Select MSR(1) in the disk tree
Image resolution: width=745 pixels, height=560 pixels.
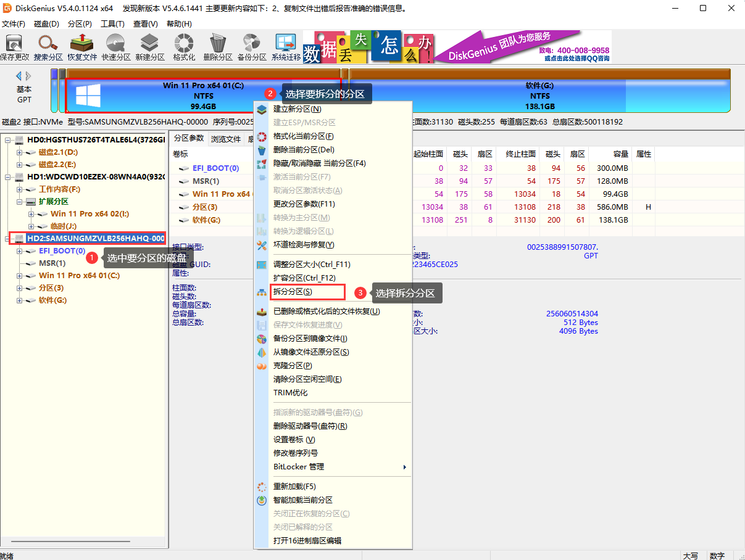[52, 263]
